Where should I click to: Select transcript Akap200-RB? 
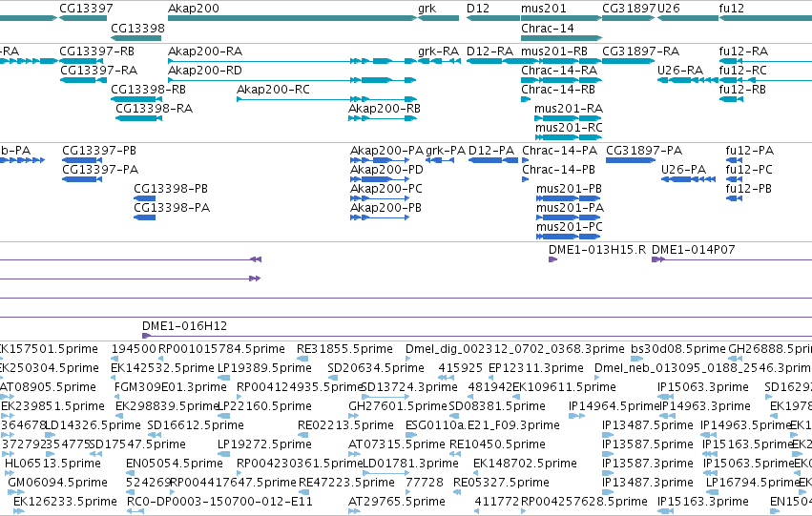[383, 118]
